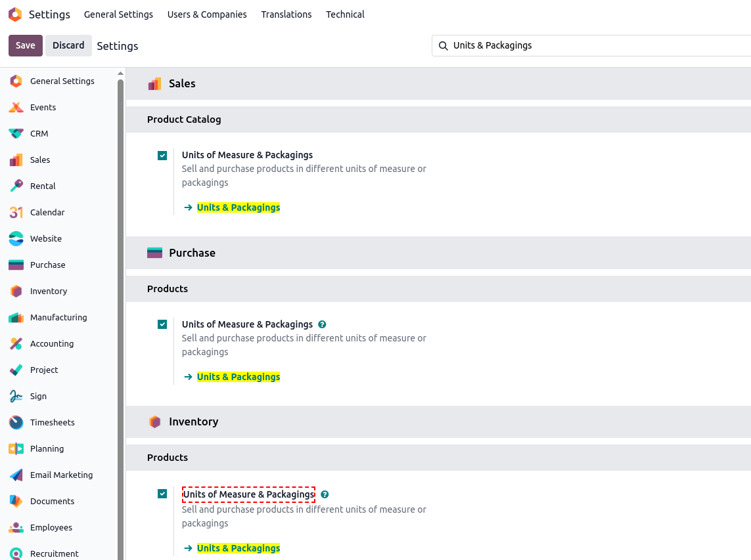Select the Documents icon in sidebar
Image resolution: width=751 pixels, height=560 pixels.
tap(16, 501)
